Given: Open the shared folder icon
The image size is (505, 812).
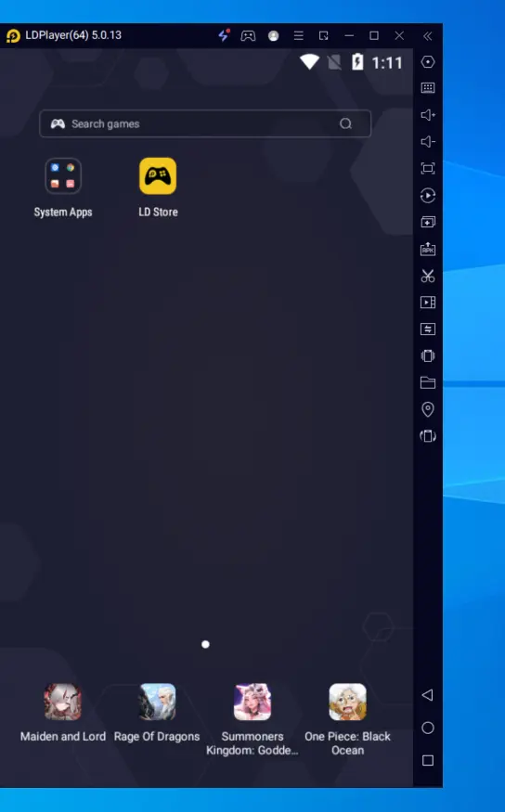Looking at the screenshot, I should pyautogui.click(x=428, y=382).
